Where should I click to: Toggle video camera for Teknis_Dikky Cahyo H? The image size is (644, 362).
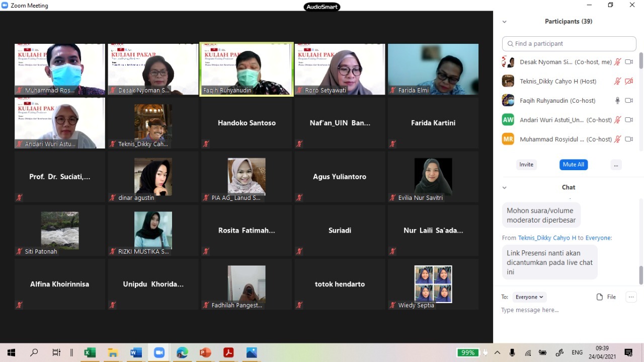tap(629, 81)
